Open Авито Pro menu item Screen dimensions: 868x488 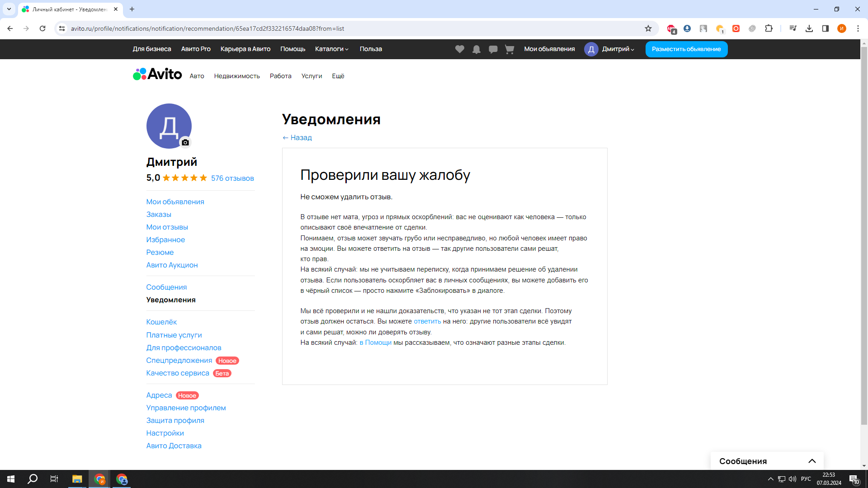[196, 49]
